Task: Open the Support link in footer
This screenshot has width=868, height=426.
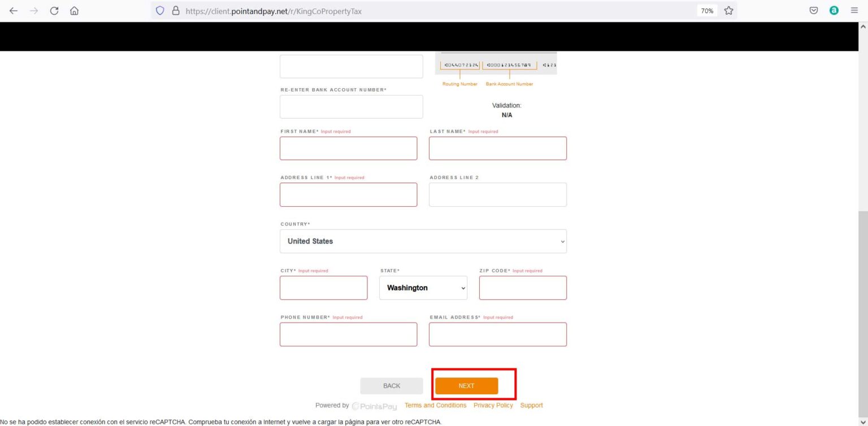Action: (x=531, y=406)
